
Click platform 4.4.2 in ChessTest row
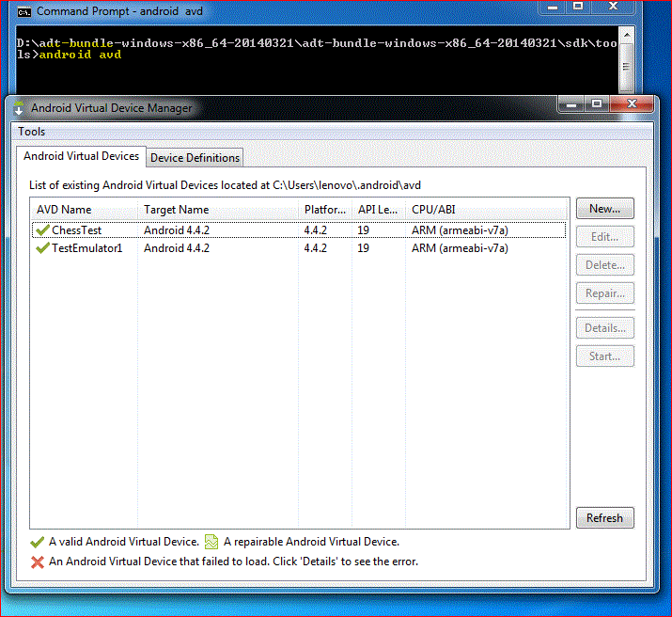coord(316,230)
